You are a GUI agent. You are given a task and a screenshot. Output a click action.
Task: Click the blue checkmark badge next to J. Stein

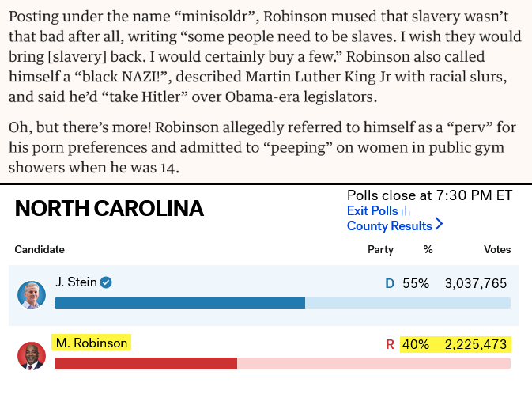(x=105, y=282)
